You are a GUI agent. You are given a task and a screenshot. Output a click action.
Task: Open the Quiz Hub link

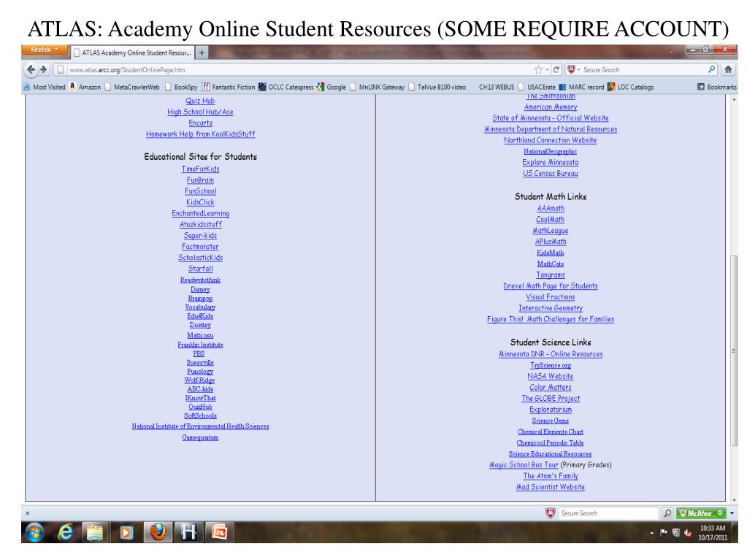coord(200,101)
